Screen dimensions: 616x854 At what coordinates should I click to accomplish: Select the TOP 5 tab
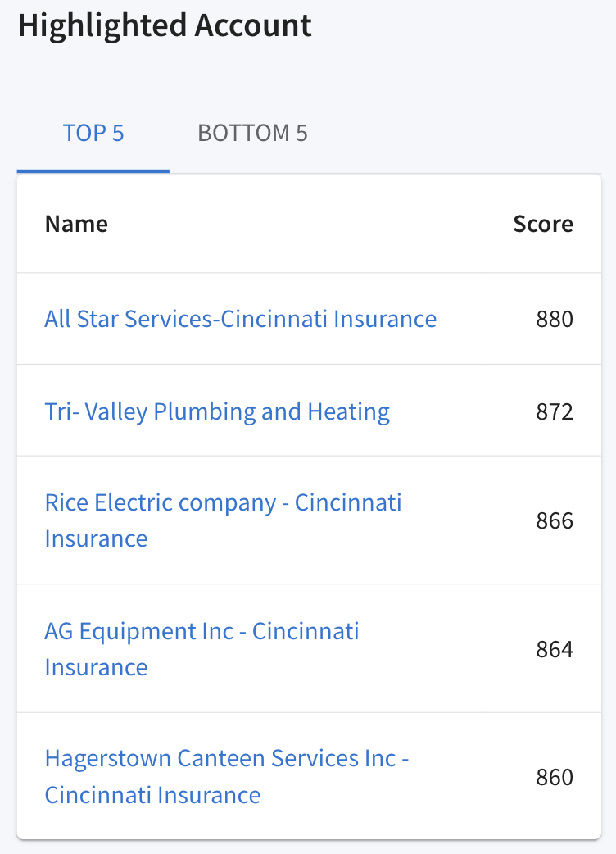coord(93,134)
